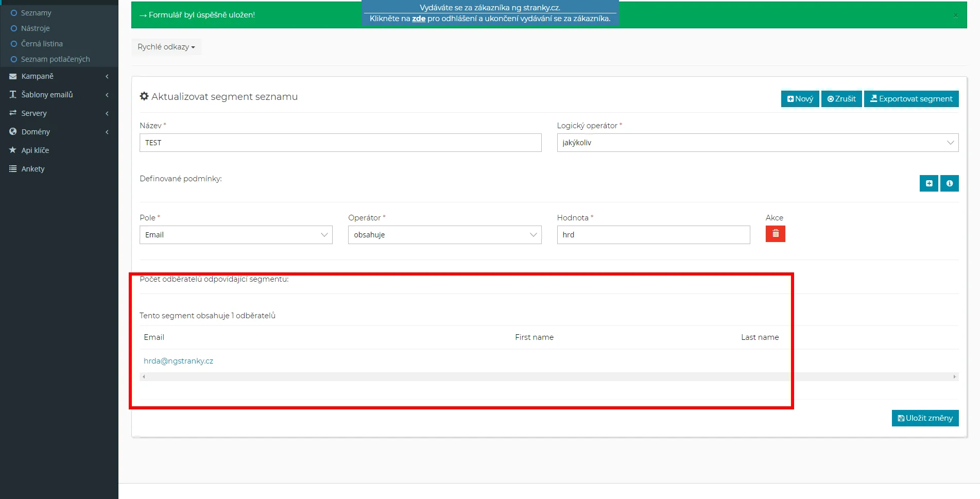
Task: Open the conditions info icon button
Action: (x=949, y=183)
